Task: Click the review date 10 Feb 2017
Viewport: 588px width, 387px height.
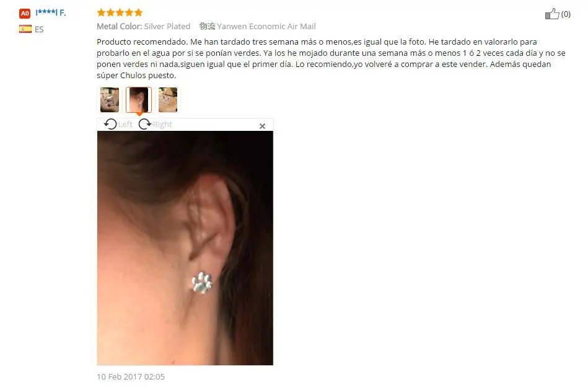Action: click(131, 376)
